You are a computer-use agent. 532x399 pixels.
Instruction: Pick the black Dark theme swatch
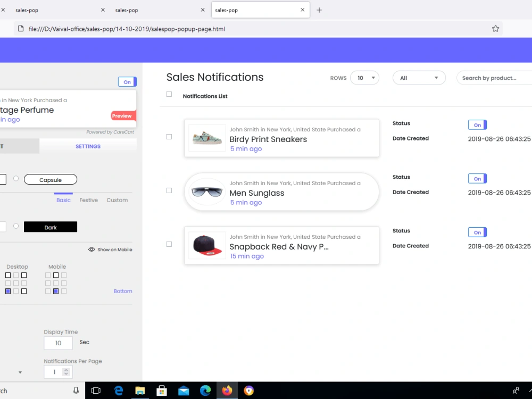click(x=51, y=227)
